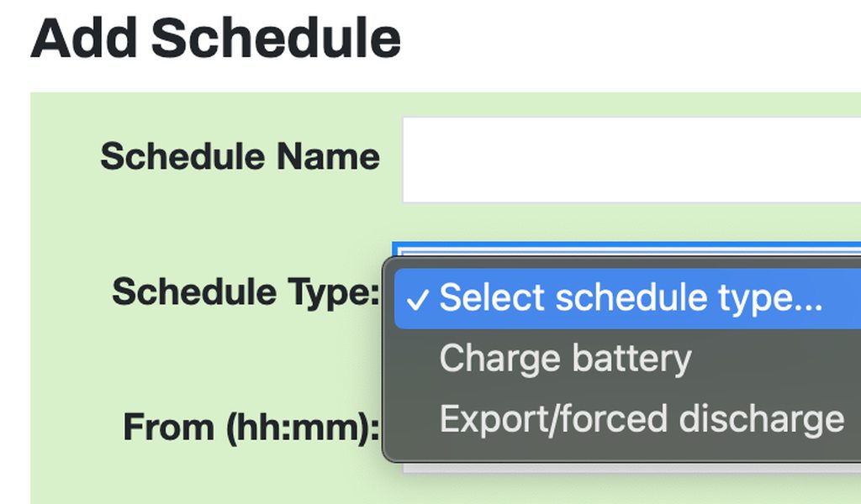Screen dimensions: 861x504
Task: Click the 'Schedule Name' label
Action: [x=240, y=157]
